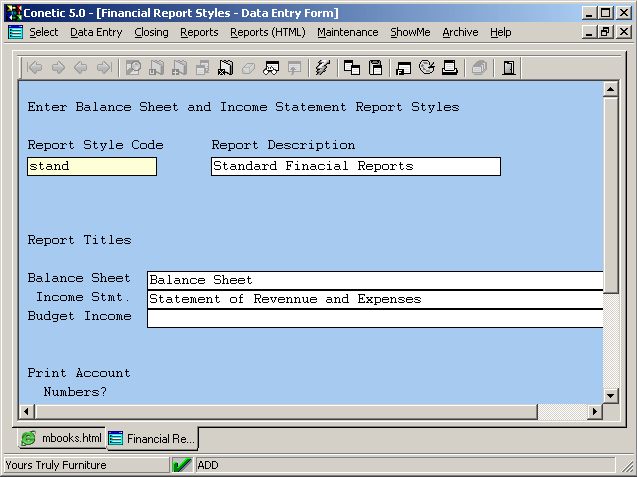
Task: Switch to the mbooks.html tab
Action: pyautogui.click(x=62, y=438)
